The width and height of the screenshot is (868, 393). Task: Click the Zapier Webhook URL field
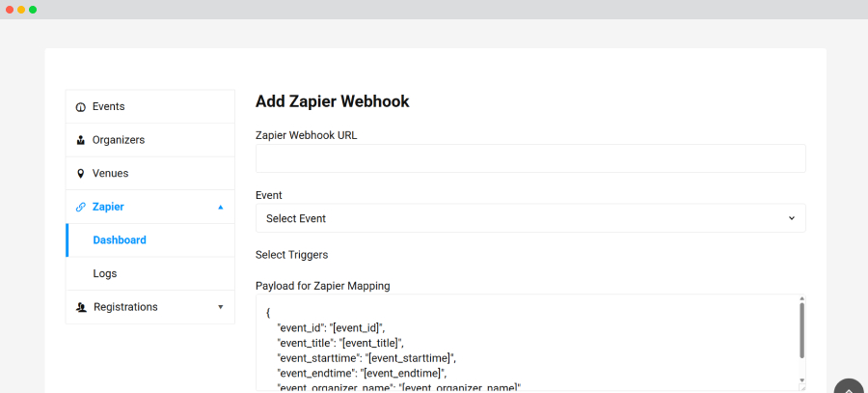pyautogui.click(x=530, y=158)
